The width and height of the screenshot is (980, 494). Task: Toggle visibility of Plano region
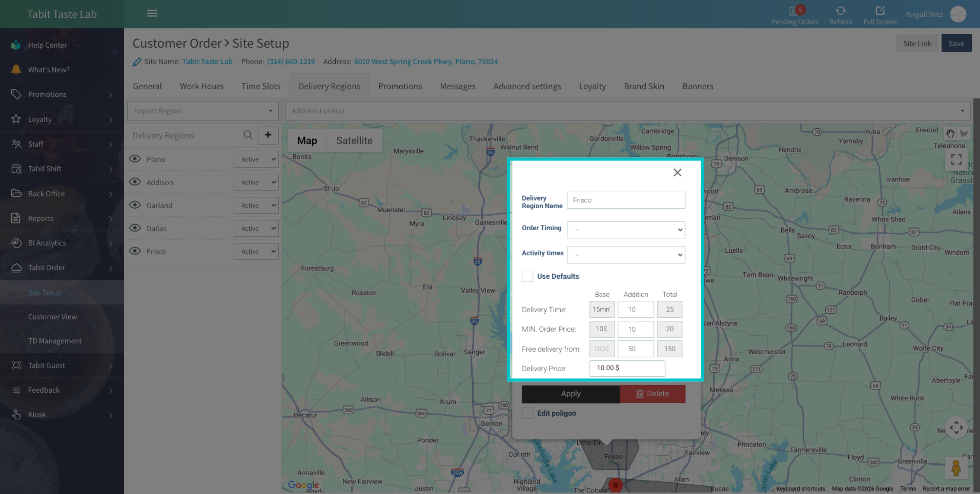point(135,159)
